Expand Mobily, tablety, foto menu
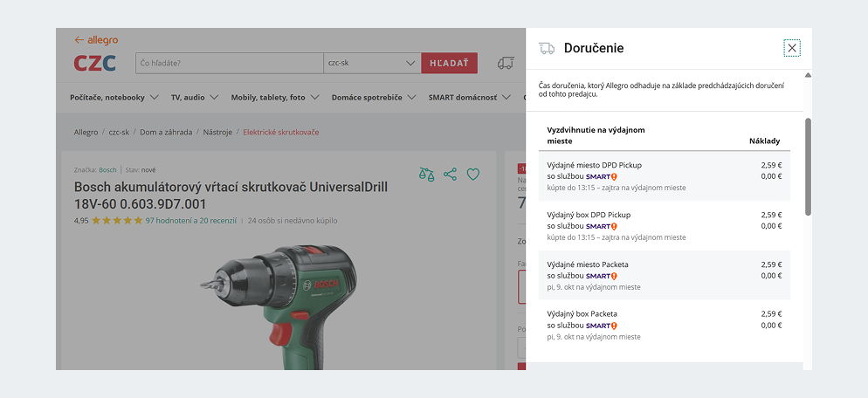This screenshot has height=398, width=868. click(x=275, y=98)
